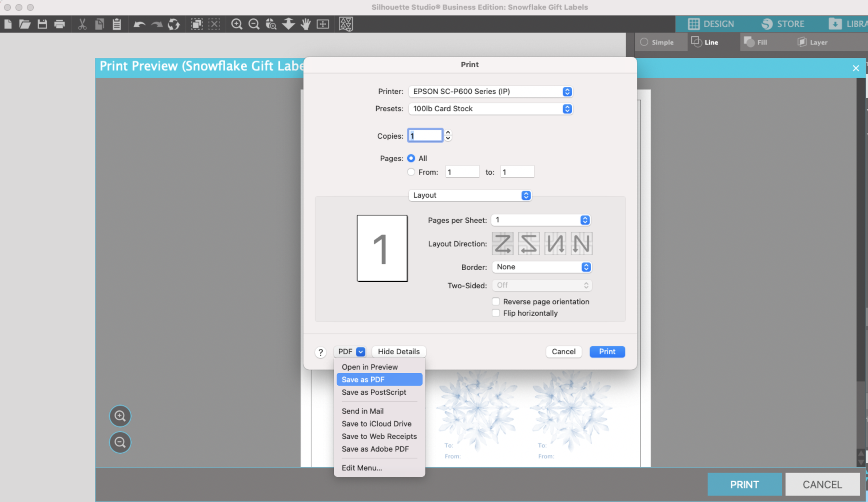Zoom in with the toolbar magnifier plus
This screenshot has width=868, height=502.
pyautogui.click(x=237, y=24)
